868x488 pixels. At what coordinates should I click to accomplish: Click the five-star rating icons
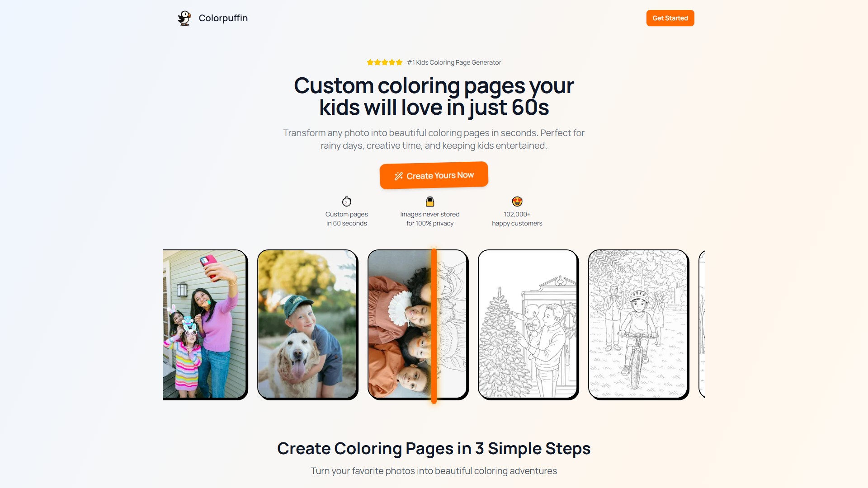(385, 62)
